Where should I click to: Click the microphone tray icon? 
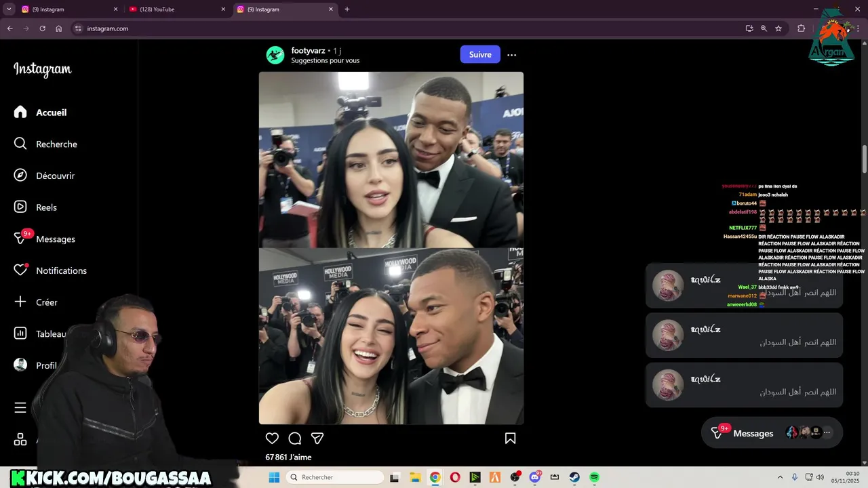click(795, 477)
